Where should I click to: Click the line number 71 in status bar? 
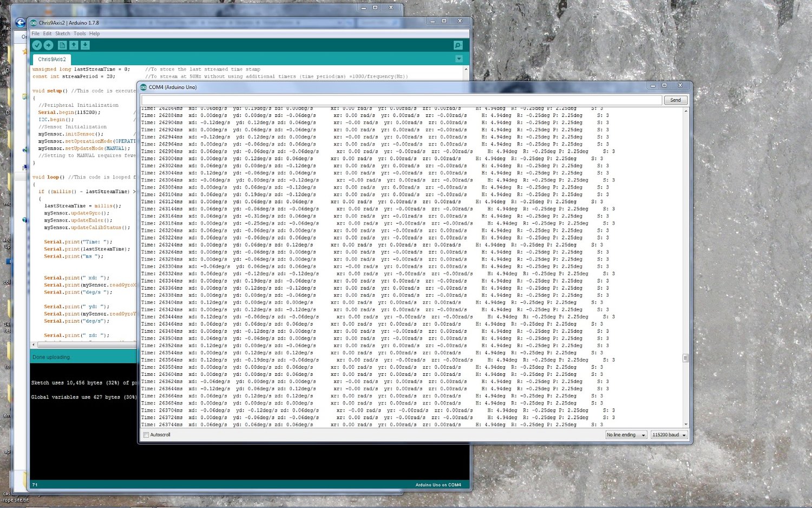(x=35, y=485)
